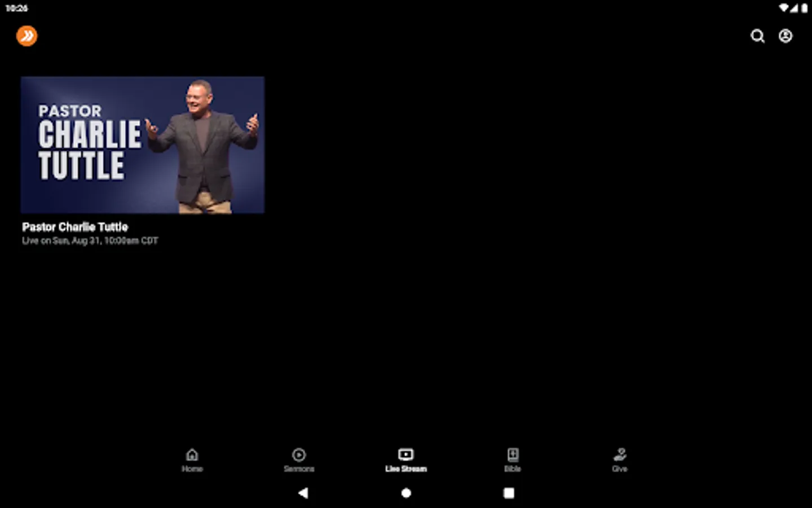Tap the church logo in the top corner

(x=27, y=36)
